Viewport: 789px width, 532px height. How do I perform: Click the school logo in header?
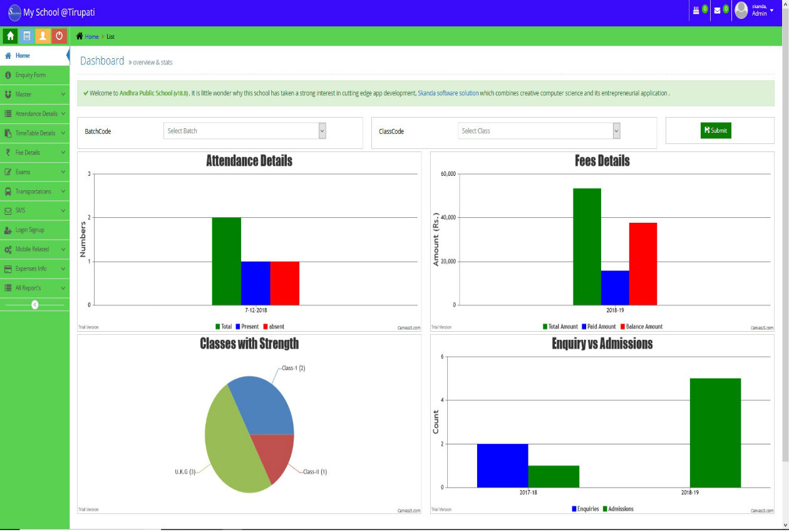(x=14, y=13)
